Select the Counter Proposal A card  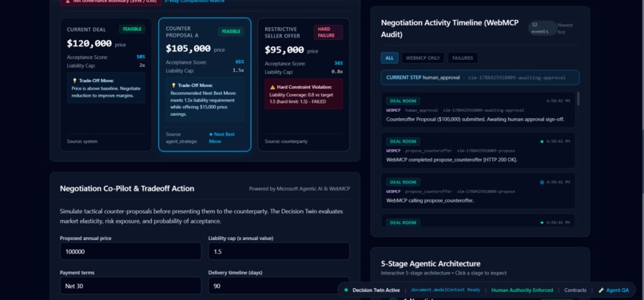click(x=205, y=85)
